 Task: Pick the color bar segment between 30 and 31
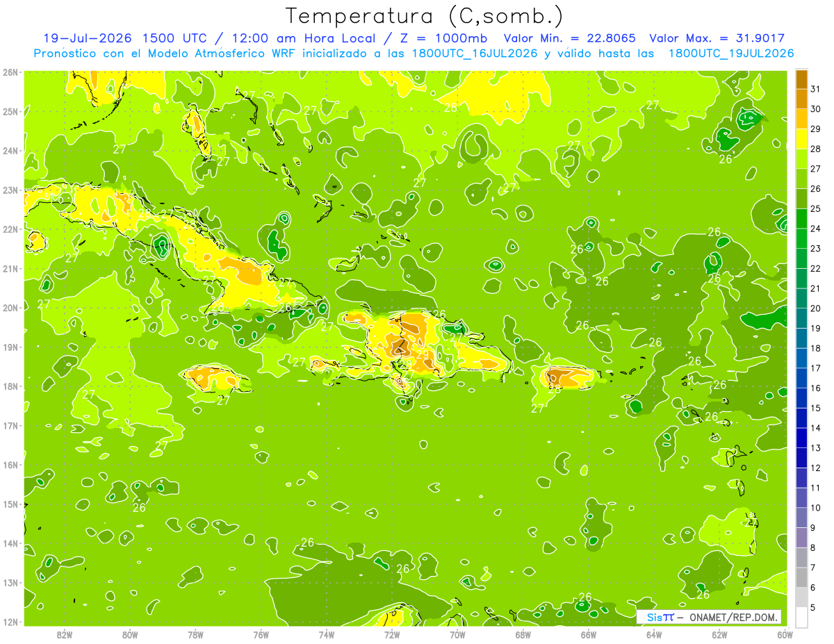801,99
